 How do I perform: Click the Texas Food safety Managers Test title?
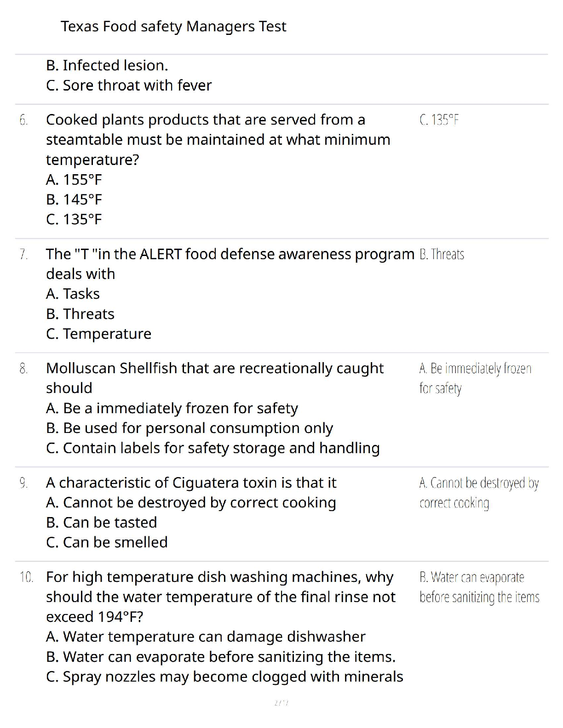point(173,27)
